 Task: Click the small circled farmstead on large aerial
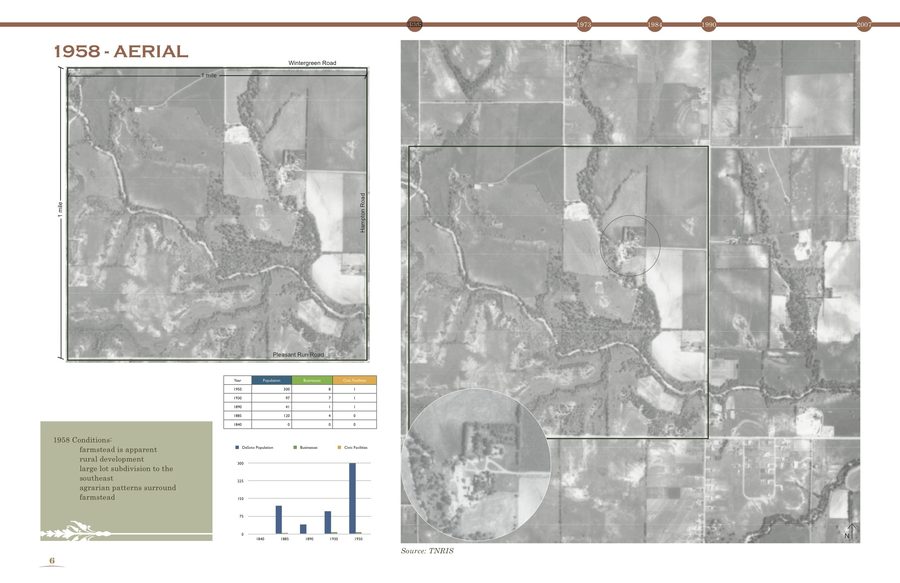pyautogui.click(x=630, y=245)
